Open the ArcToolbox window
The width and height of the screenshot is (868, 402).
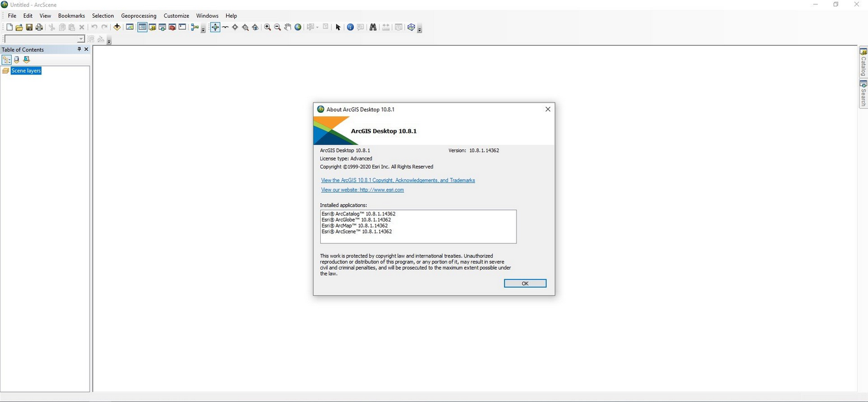(x=172, y=27)
